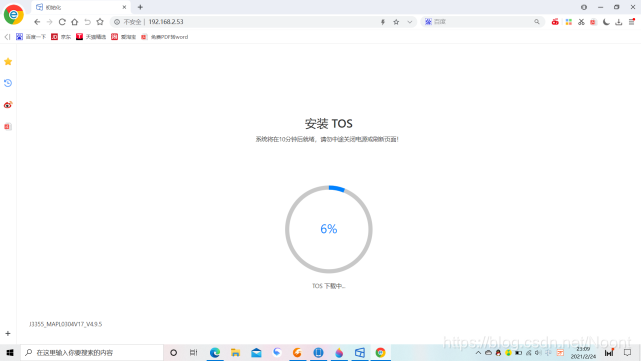Image resolution: width=641 pixels, height=361 pixels.
Task: Open the PDF转word bookmark
Action: coord(164,37)
